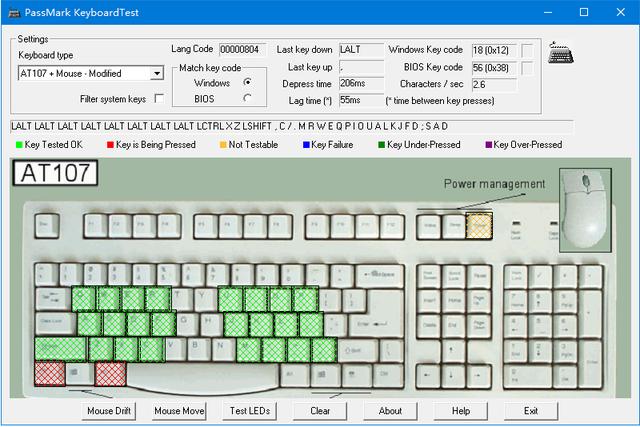The height and width of the screenshot is (427, 640).
Task: Click the red hatched left Alt key
Action: click(110, 374)
